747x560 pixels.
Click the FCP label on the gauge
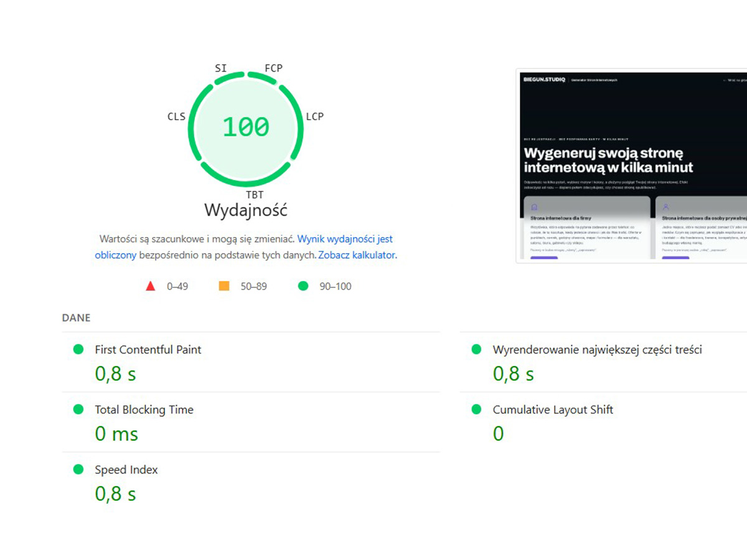(x=273, y=68)
